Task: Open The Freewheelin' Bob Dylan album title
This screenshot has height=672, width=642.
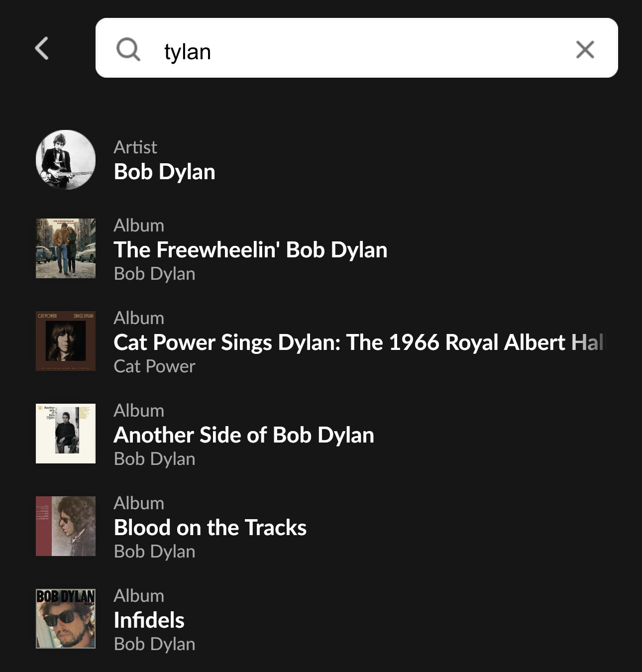Action: pyautogui.click(x=250, y=250)
